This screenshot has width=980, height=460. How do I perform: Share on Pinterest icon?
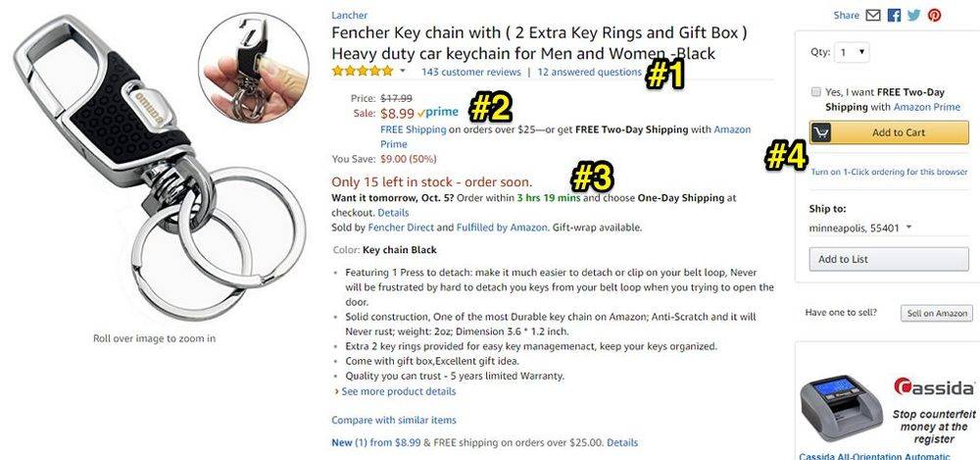tap(934, 15)
